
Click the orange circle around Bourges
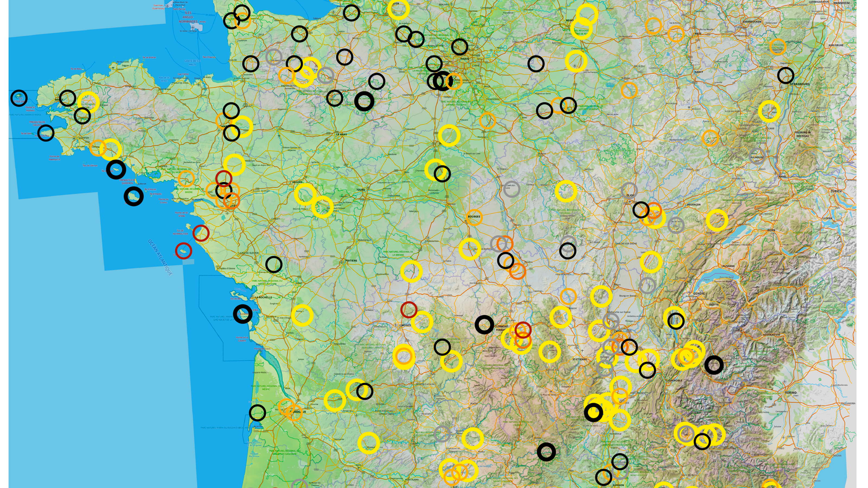point(474,217)
